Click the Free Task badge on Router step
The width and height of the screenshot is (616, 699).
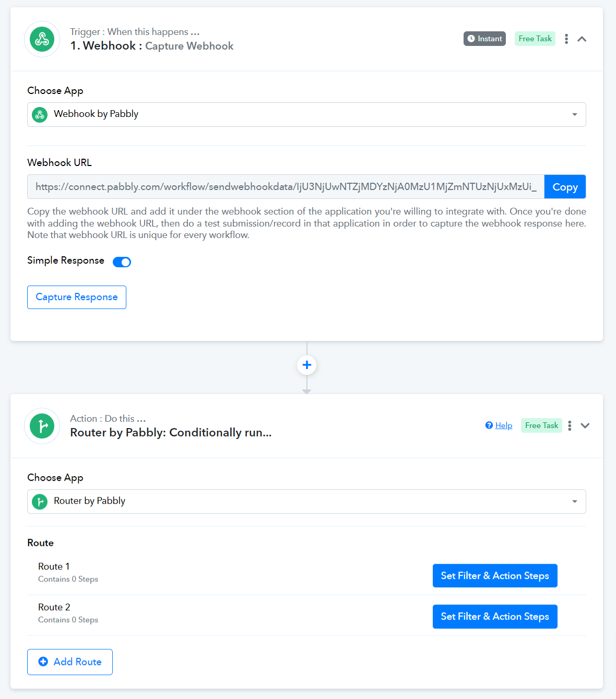(x=541, y=425)
